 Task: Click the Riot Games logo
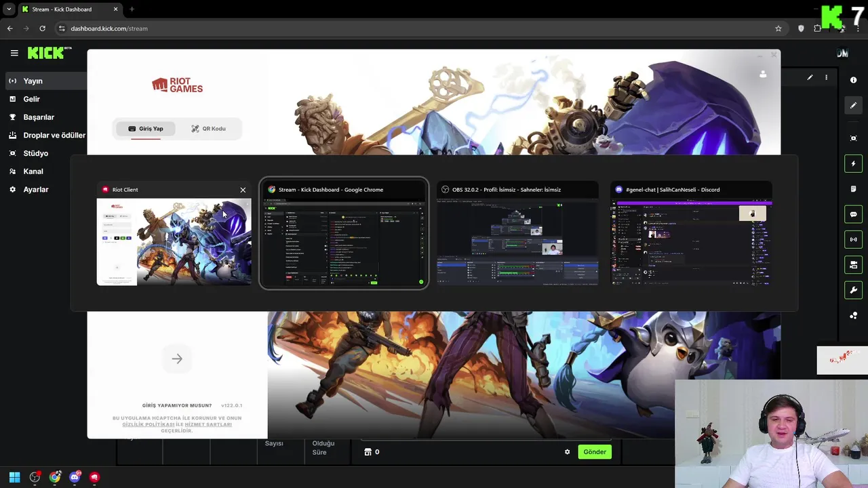pos(177,85)
